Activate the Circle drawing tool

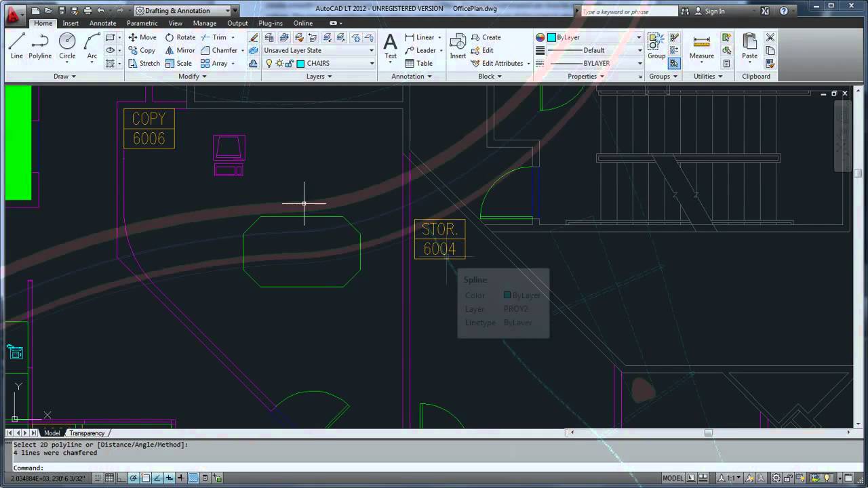pyautogui.click(x=67, y=46)
